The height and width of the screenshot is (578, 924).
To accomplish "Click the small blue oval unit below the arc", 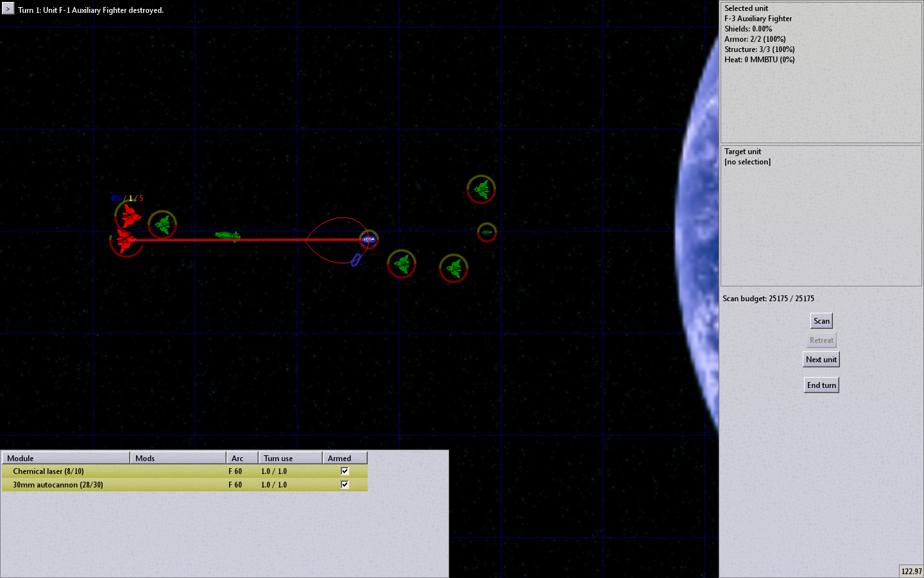I will (355, 259).
